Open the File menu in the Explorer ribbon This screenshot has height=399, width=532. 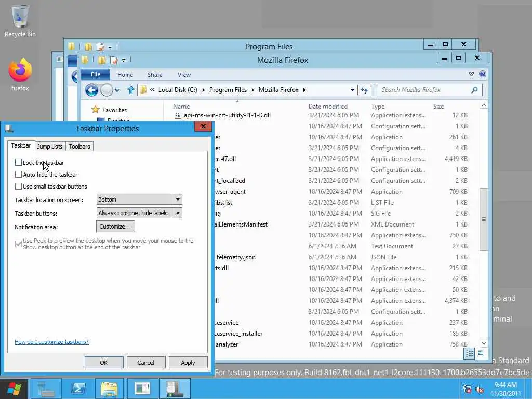[x=96, y=74]
